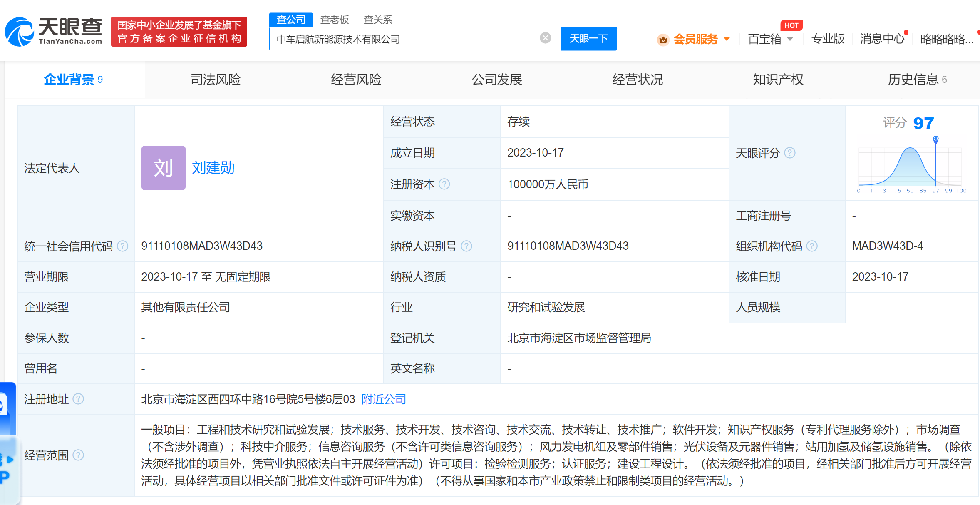Click question mark beside 天眼评分
Screen dimensions: 980x505
(791, 153)
